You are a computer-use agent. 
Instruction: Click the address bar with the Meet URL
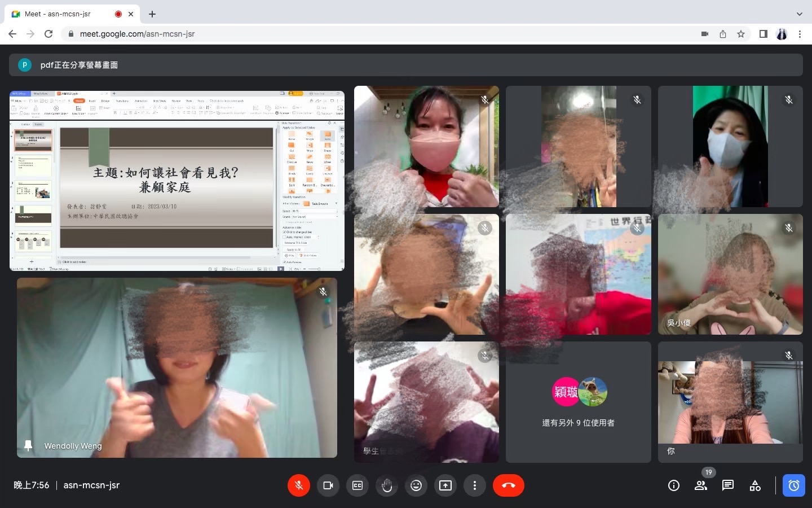[x=338, y=34]
